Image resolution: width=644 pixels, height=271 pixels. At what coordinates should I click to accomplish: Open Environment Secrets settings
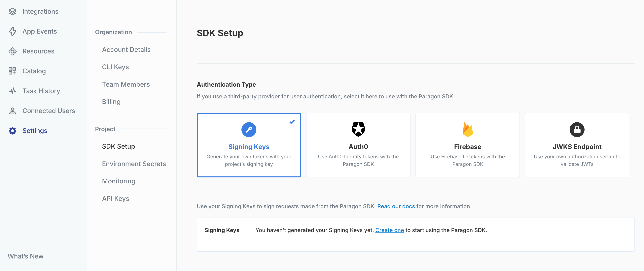(134, 164)
